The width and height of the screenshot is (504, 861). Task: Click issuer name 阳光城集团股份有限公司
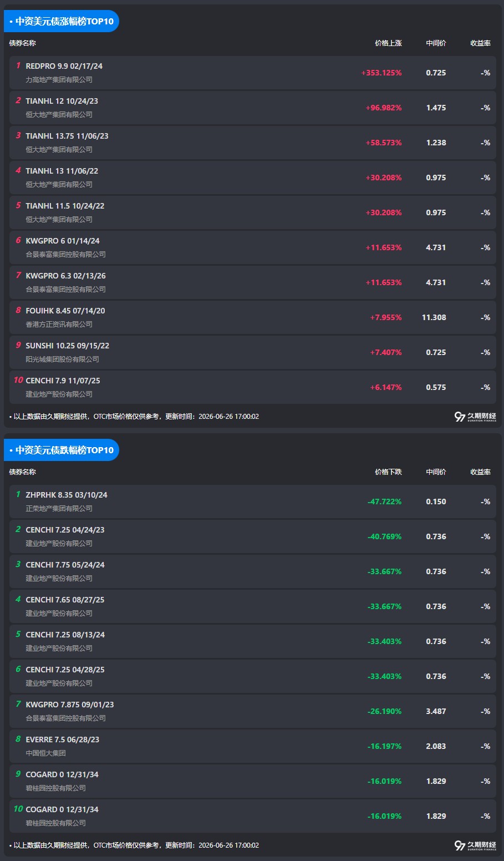pyautogui.click(x=62, y=359)
